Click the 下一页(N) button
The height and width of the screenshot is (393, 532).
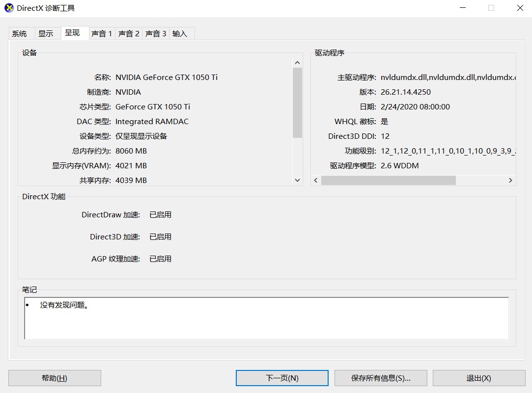pos(282,378)
